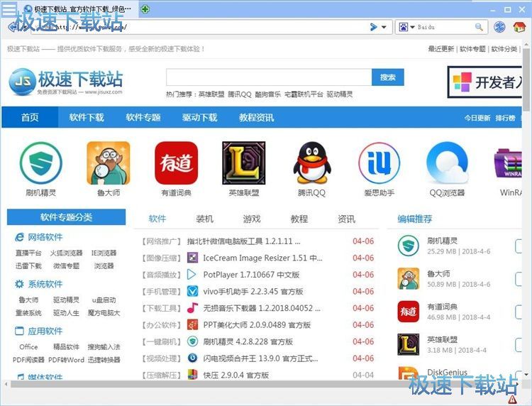Click the QQ浏览器 cloud icon
Viewport: 532px width, 406px height.
pyautogui.click(x=447, y=163)
